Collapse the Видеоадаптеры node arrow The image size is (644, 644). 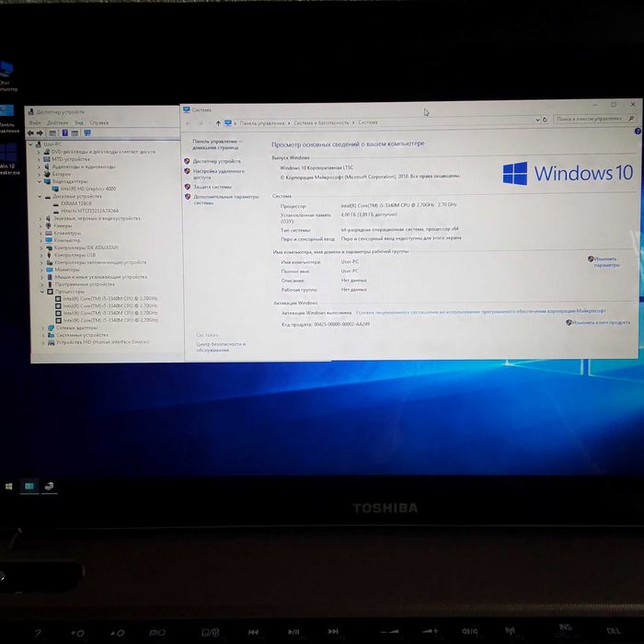tap(40, 181)
